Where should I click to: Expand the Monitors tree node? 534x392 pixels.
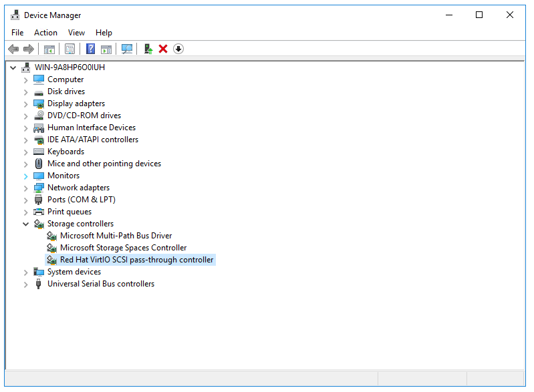point(26,176)
